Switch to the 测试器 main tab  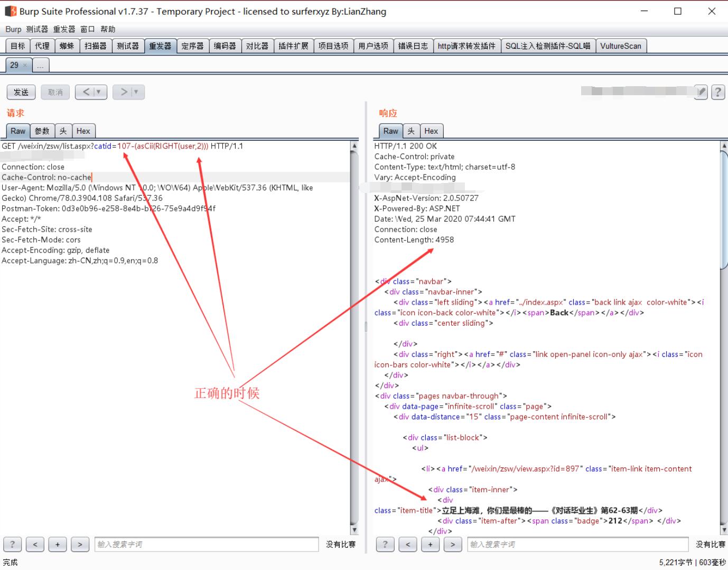[128, 46]
